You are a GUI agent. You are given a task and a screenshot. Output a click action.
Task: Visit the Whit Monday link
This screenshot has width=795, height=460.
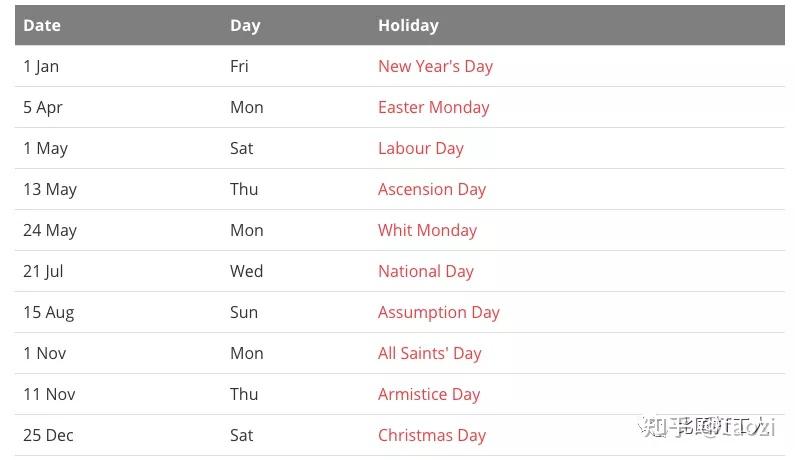pyautogui.click(x=427, y=230)
